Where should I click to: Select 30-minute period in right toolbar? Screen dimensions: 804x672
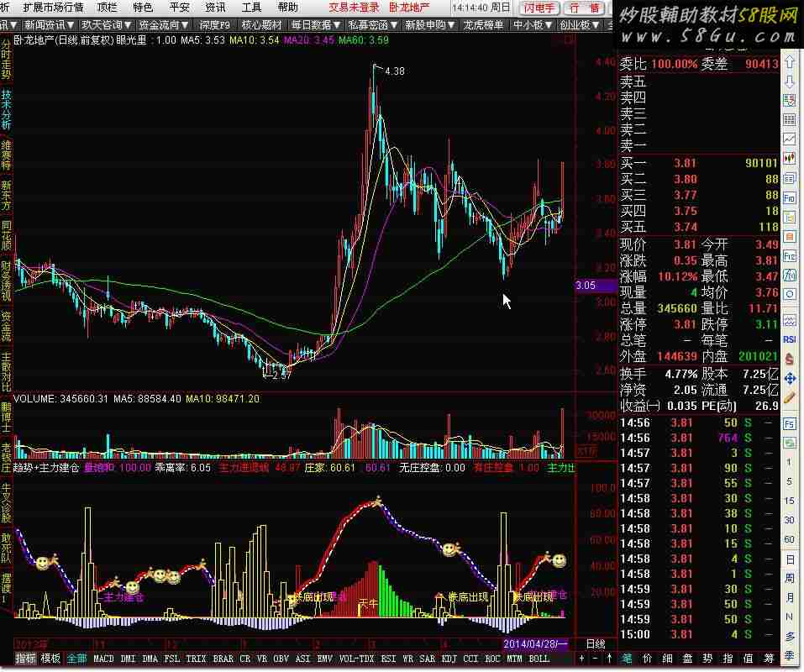[790, 520]
